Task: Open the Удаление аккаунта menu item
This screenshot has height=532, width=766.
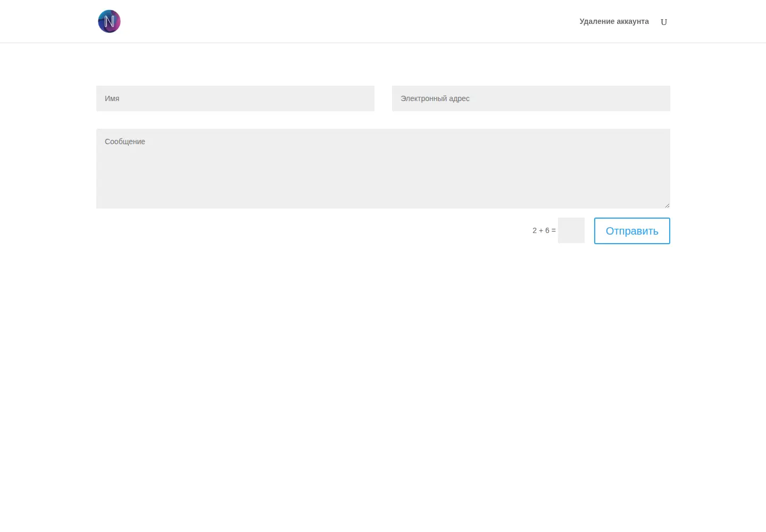Action: [614, 21]
